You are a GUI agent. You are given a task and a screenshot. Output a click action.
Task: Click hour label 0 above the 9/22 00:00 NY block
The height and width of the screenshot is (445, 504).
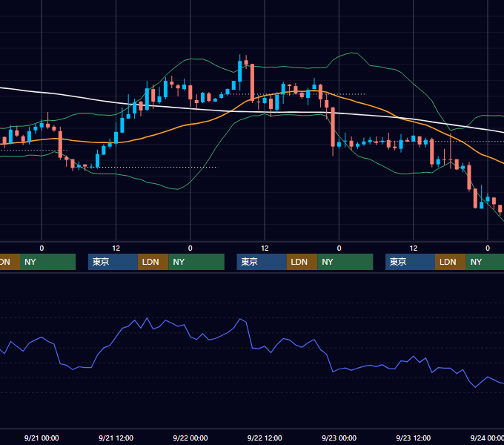click(x=190, y=248)
